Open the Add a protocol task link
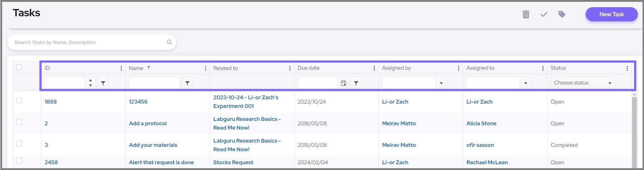 coord(148,123)
